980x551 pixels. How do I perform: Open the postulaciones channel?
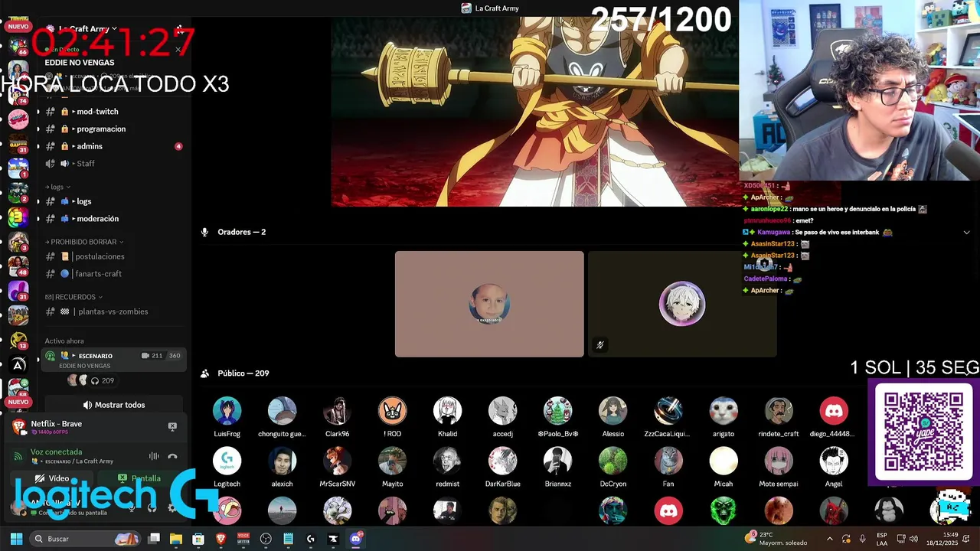[113, 256]
